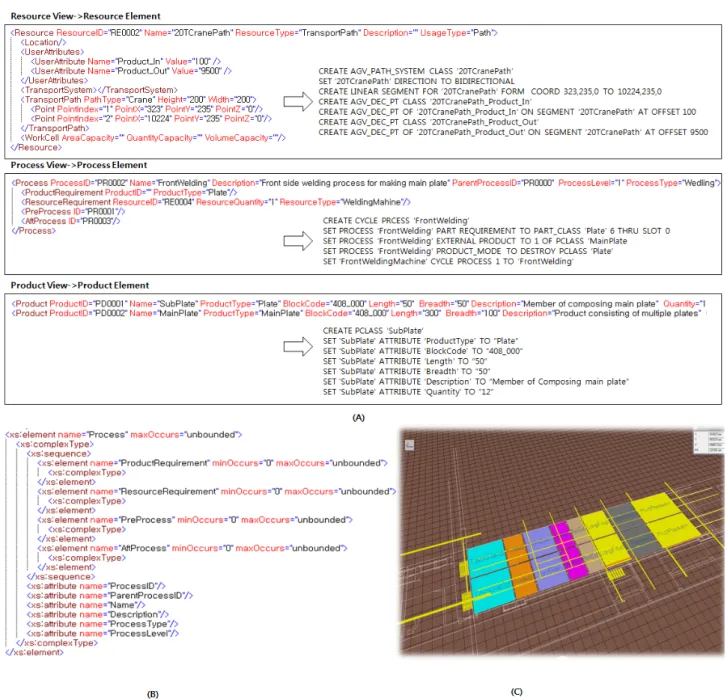Select 'CREATE AGV_DEC_PT CLASS 20TCranePath_Product_In' line
The width and height of the screenshot is (727, 700).
[425, 102]
